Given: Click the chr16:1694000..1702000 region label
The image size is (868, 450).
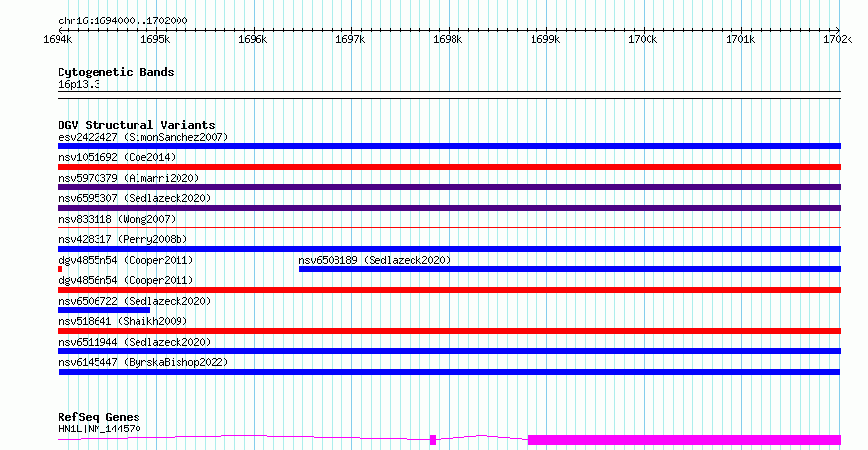Looking at the screenshot, I should click(x=123, y=21).
